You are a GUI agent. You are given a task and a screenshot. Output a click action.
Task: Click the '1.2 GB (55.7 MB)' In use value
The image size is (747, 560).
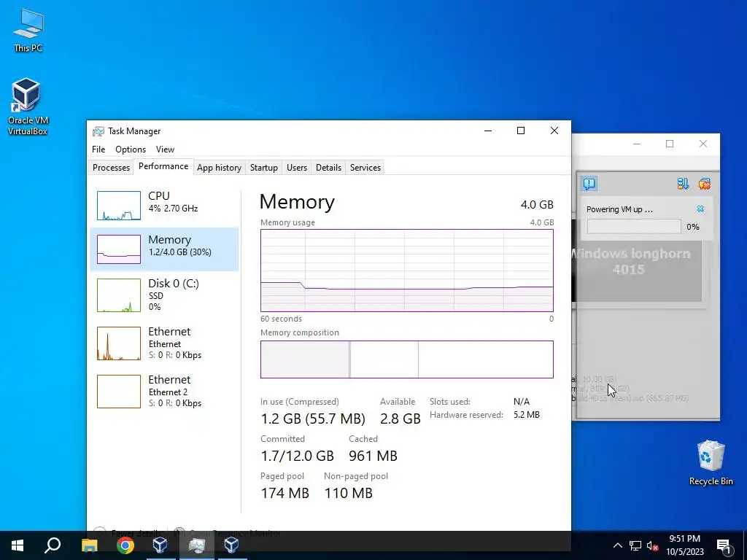pos(313,419)
